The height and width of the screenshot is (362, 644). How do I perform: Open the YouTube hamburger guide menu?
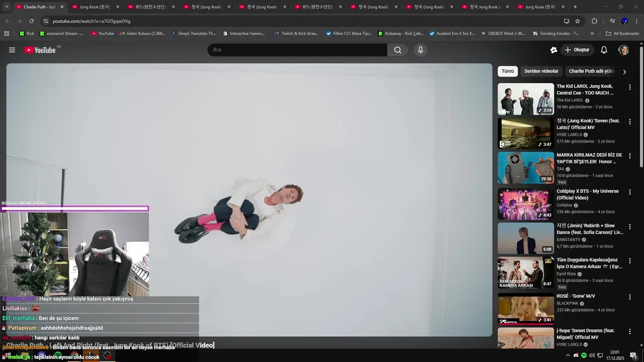tap(12, 50)
